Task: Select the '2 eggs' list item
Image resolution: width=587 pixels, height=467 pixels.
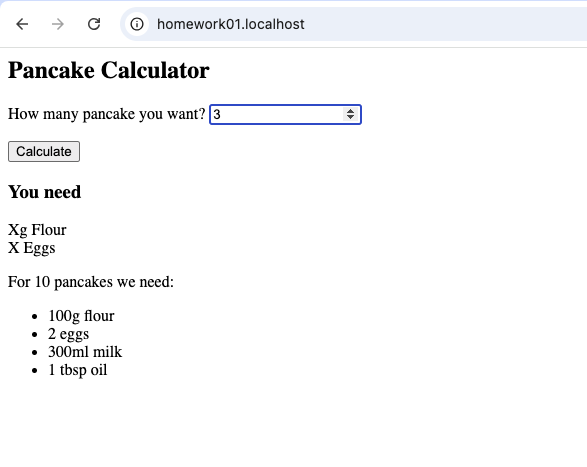Action: pyautogui.click(x=69, y=334)
